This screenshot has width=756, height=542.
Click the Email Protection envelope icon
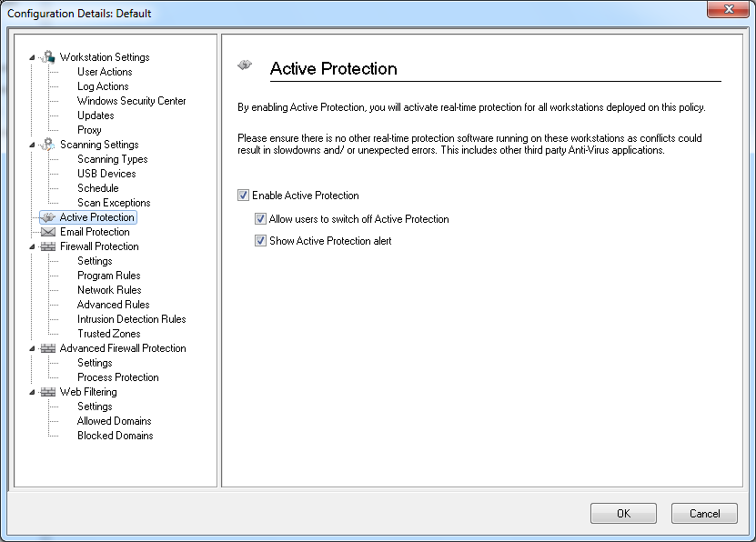click(x=48, y=232)
